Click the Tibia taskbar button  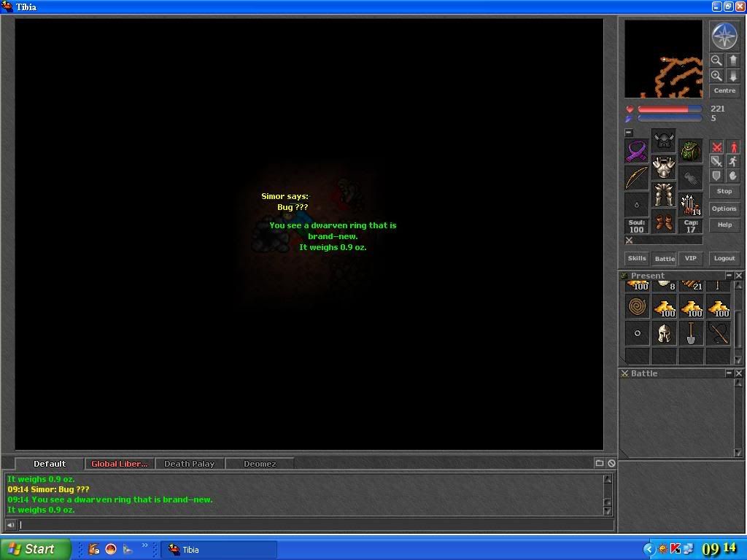click(x=219, y=550)
